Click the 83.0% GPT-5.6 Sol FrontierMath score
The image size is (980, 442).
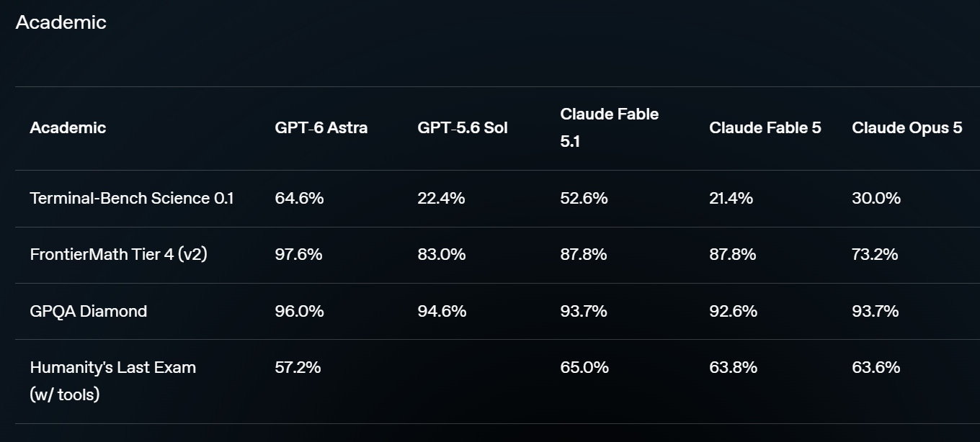coord(442,254)
